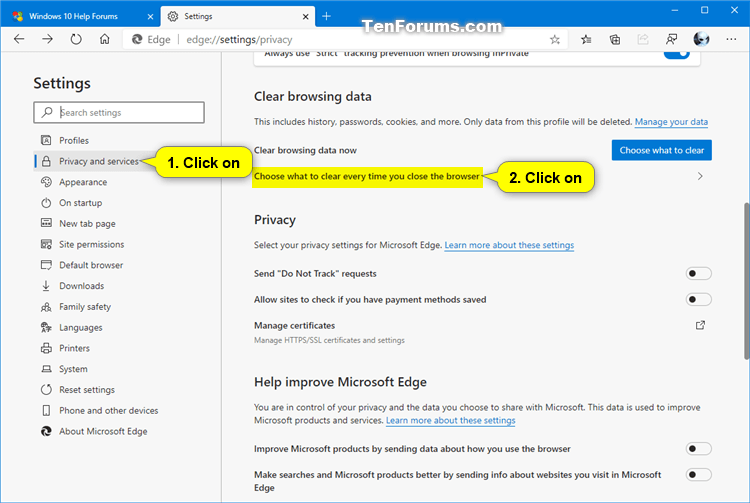The height and width of the screenshot is (503, 750).
Task: Click the Manage your data link
Action: tap(671, 122)
